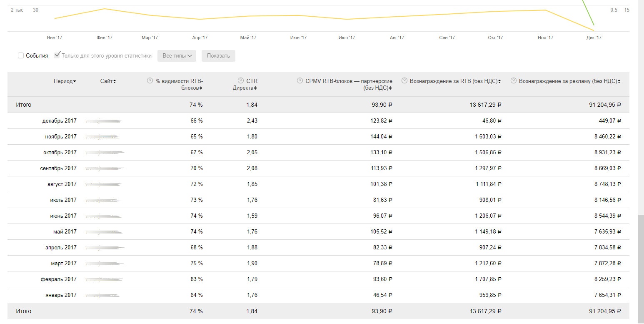Toggle Только для этого уровня статистики checkbox
The width and height of the screenshot is (644, 324).
click(57, 55)
